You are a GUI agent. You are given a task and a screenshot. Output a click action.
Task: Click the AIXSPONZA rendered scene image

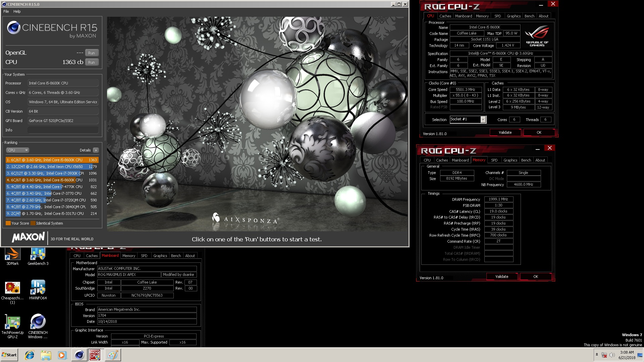(257, 124)
